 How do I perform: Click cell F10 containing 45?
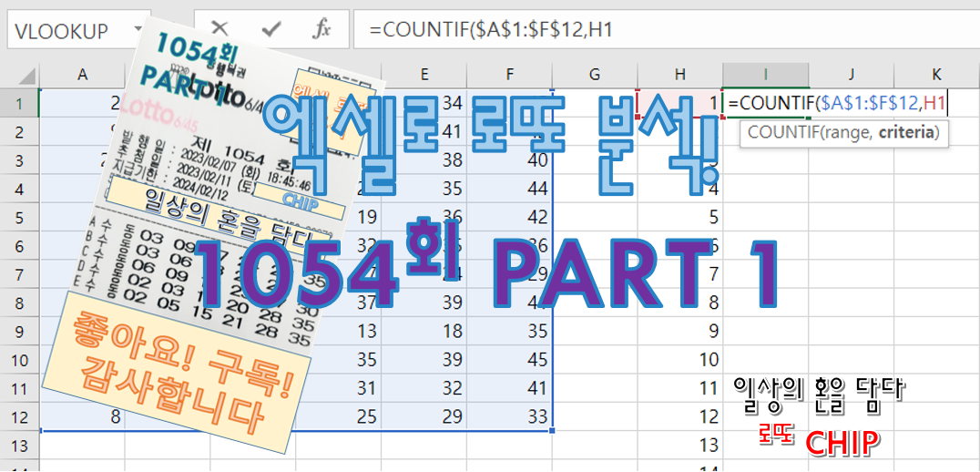tap(509, 360)
